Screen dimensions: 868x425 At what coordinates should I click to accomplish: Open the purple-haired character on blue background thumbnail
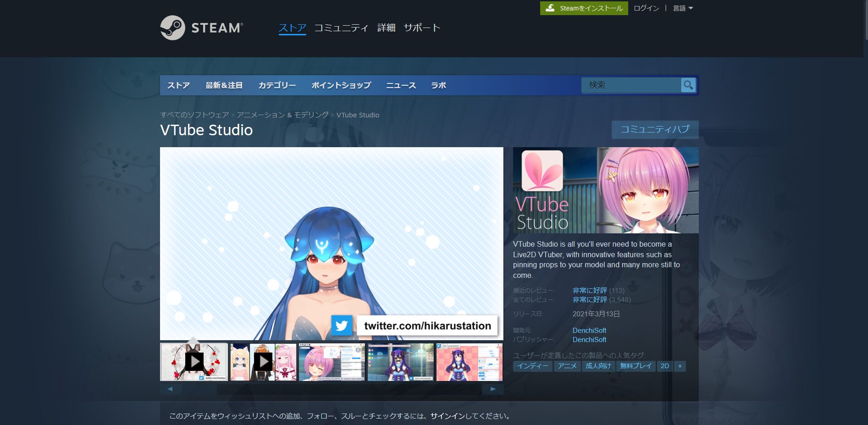(x=401, y=362)
